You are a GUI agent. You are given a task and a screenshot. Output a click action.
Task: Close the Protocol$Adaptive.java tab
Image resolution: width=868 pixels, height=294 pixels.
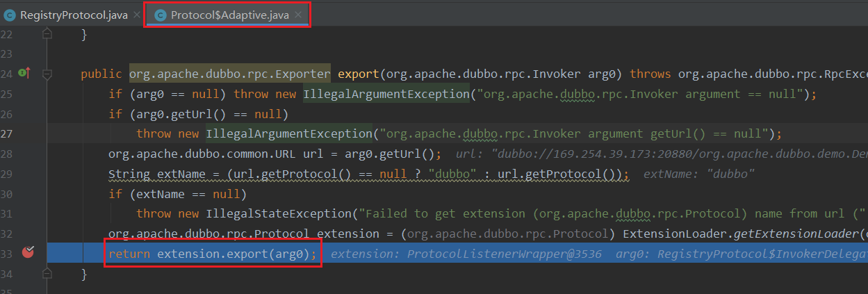pyautogui.click(x=297, y=15)
